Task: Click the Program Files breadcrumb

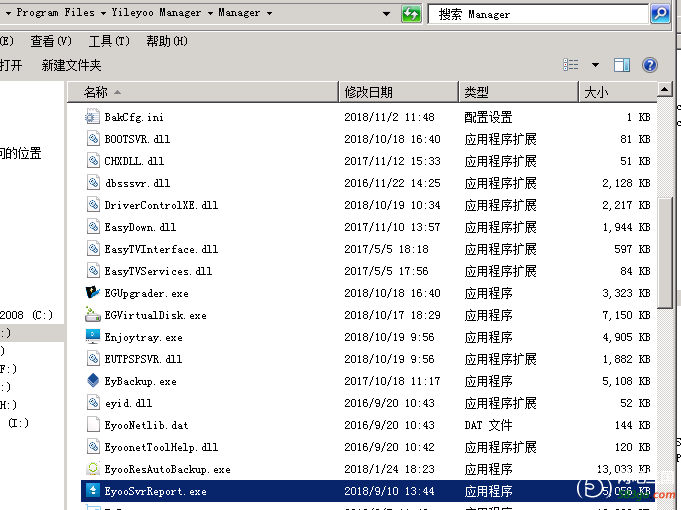Action: pos(56,13)
